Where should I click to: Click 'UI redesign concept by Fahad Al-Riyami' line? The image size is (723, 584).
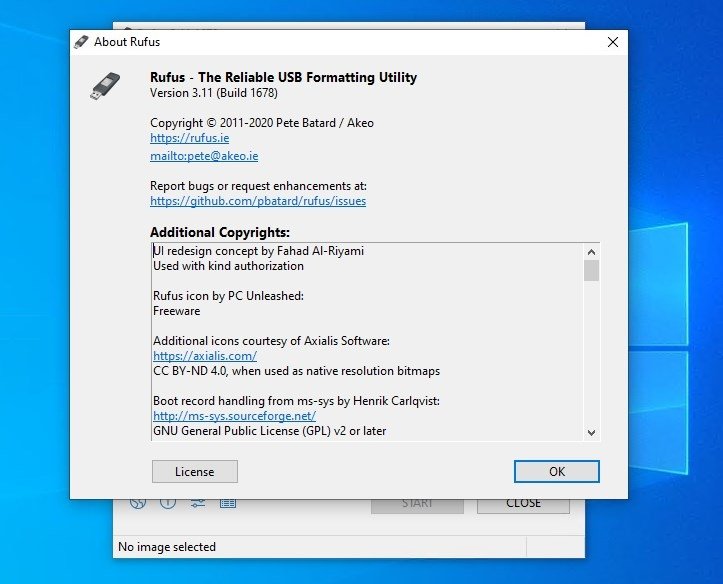tap(258, 251)
